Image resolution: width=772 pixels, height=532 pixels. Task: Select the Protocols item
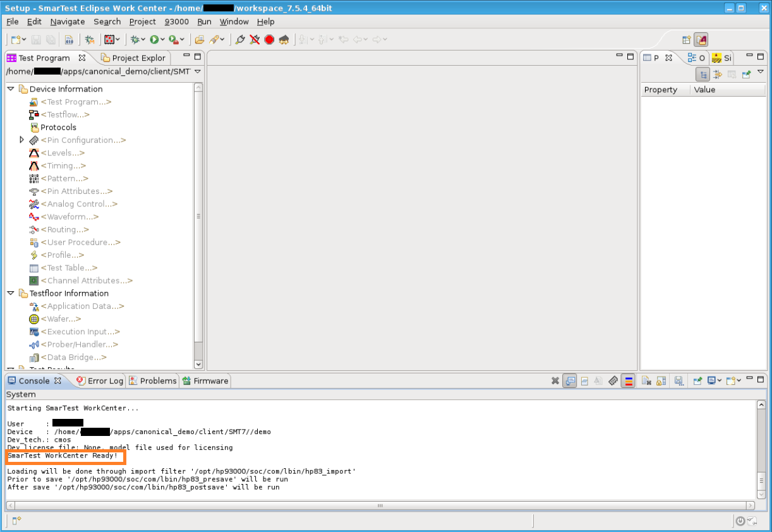[x=58, y=128]
